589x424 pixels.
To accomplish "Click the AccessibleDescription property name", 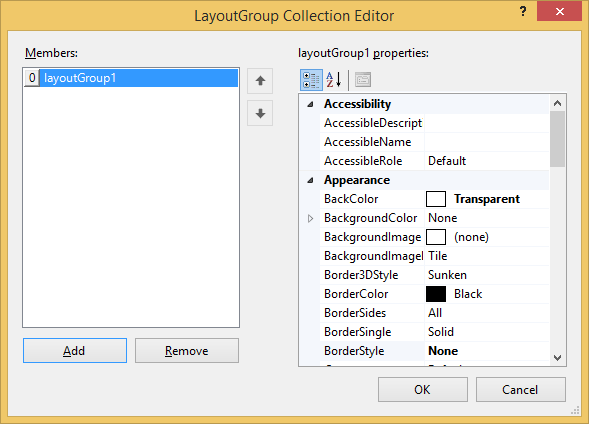I will tap(373, 123).
